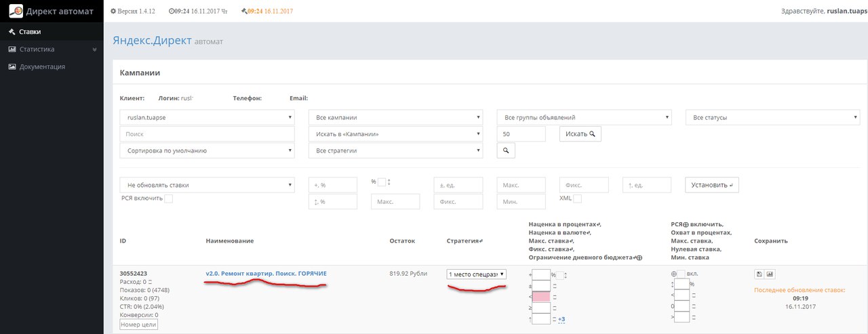The width and height of the screenshot is (868, 334).
Task: Click the floppy disk save icon in campaign row
Action: pos(759,274)
